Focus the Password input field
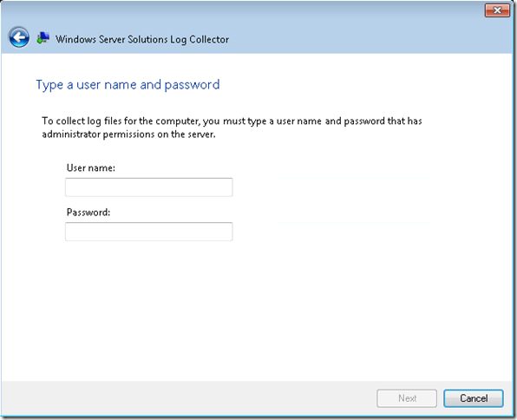Viewport: 517px width, 420px height. pos(148,232)
